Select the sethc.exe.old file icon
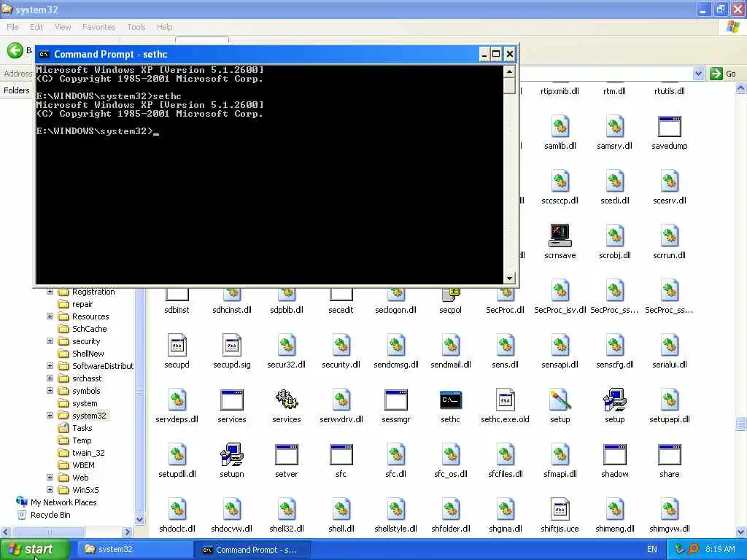This screenshot has height=560, width=747. coord(505,400)
